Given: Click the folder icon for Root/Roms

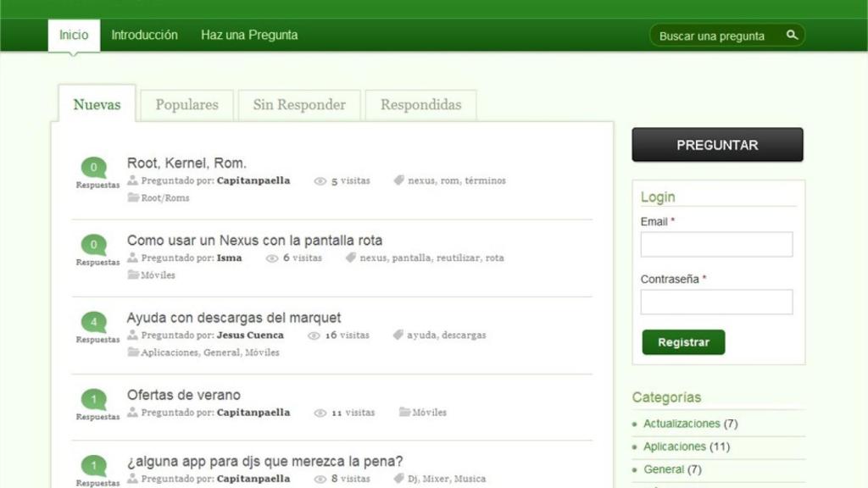Looking at the screenshot, I should click(132, 197).
